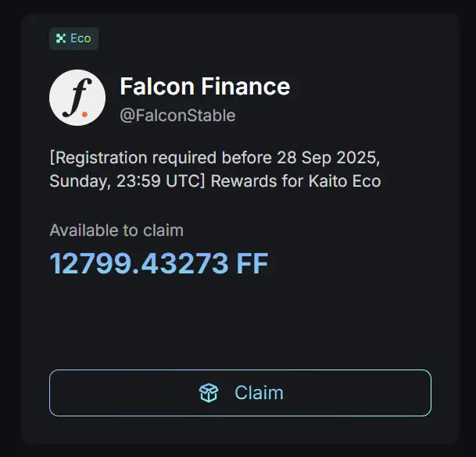Click the 12799.43273 claimable amount
476x457 pixels.
139,263
